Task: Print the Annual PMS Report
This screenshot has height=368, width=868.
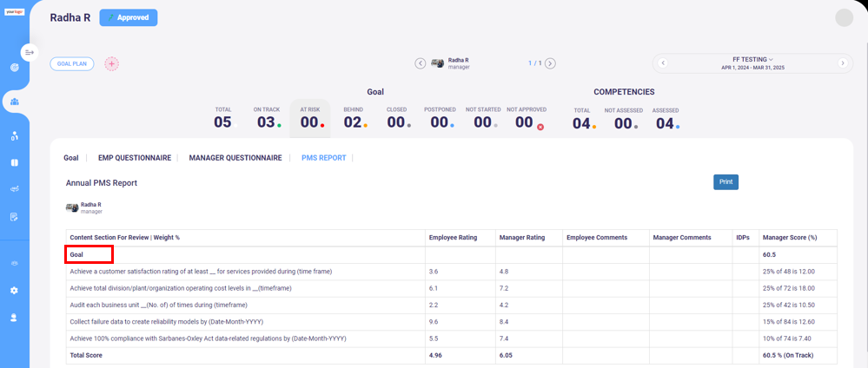Action: (726, 182)
